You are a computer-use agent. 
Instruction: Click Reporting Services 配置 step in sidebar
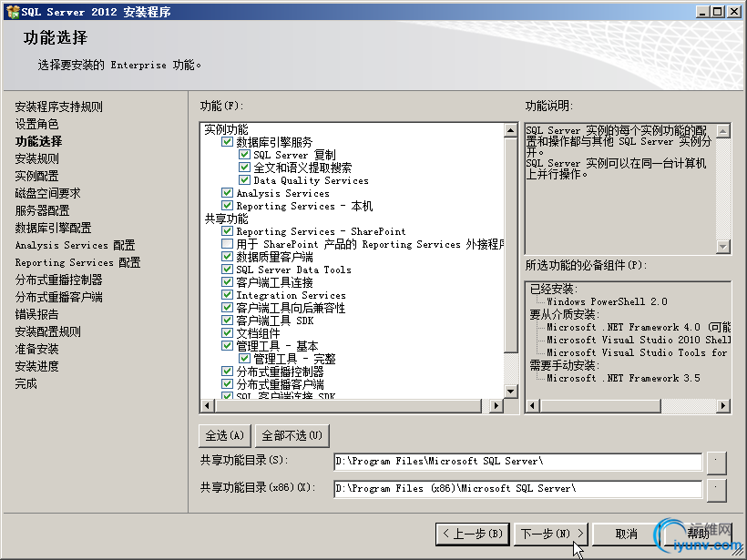click(77, 262)
